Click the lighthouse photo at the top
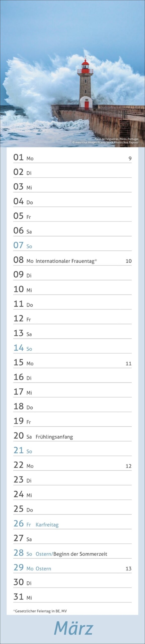 (72, 74)
